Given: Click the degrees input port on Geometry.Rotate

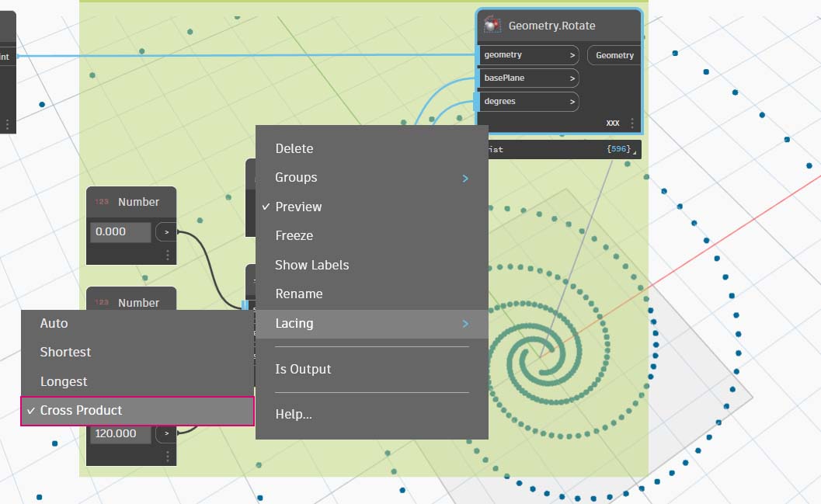Looking at the screenshot, I should (528, 102).
